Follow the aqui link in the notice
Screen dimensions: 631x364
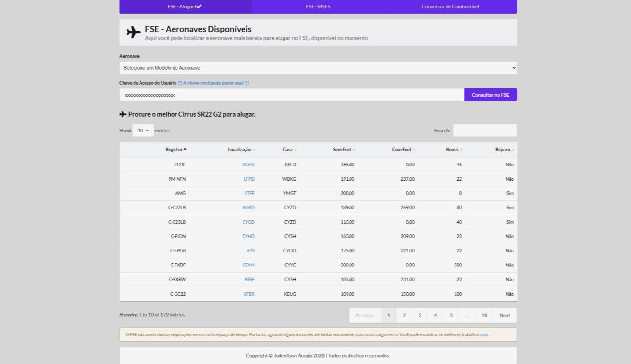[484, 335]
